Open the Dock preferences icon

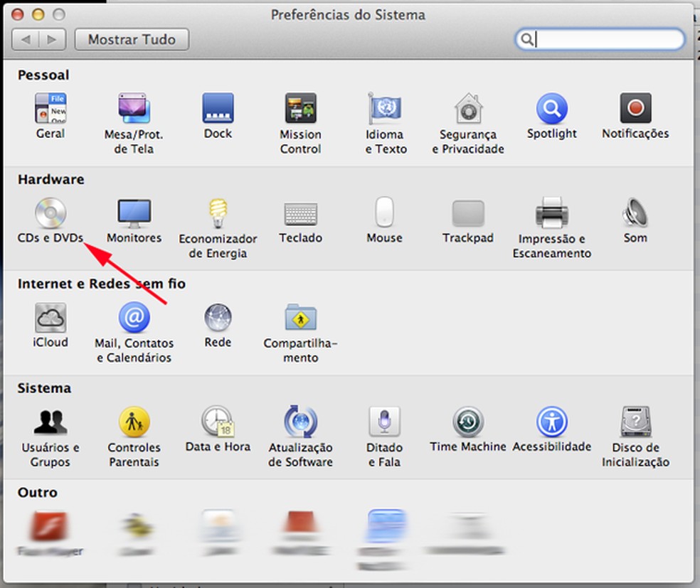(218, 108)
